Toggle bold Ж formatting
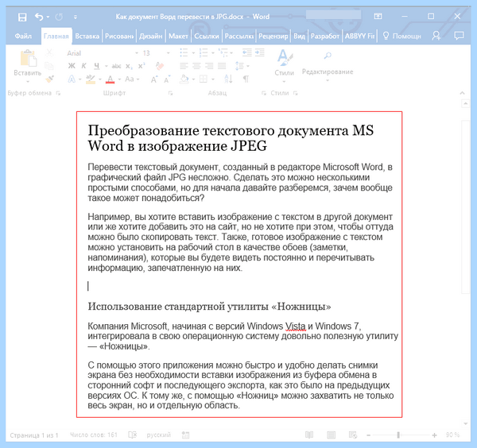Screen dimensions: 477x448 [x=72, y=66]
